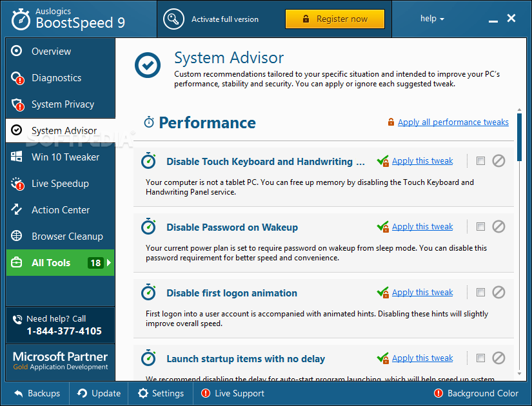Screen dimensions: 532x406
Task: Ignore the Disable first logon animation tweak
Action: [498, 293]
